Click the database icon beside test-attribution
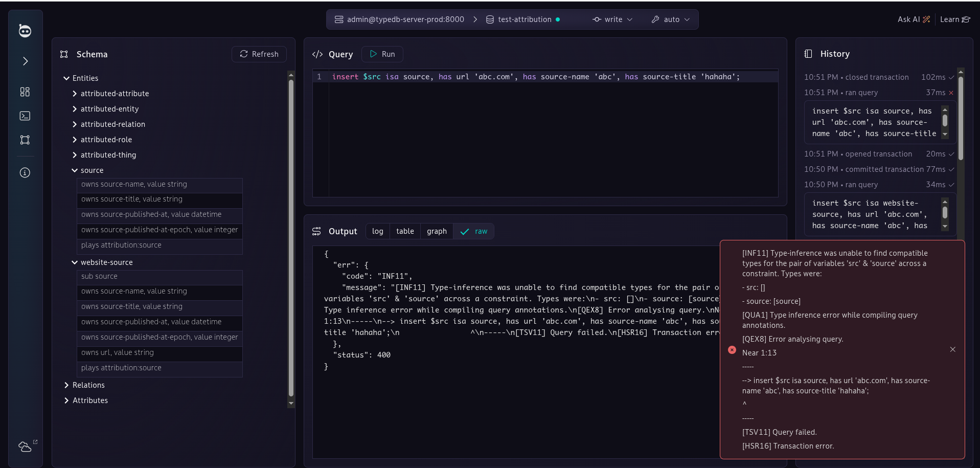 (x=490, y=19)
